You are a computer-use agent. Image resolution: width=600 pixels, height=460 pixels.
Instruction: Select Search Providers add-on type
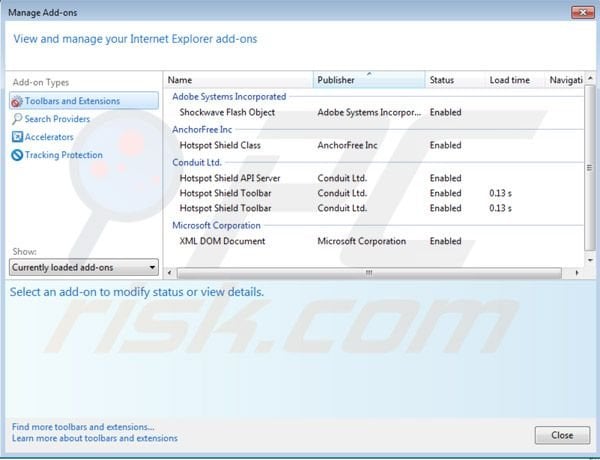click(57, 119)
